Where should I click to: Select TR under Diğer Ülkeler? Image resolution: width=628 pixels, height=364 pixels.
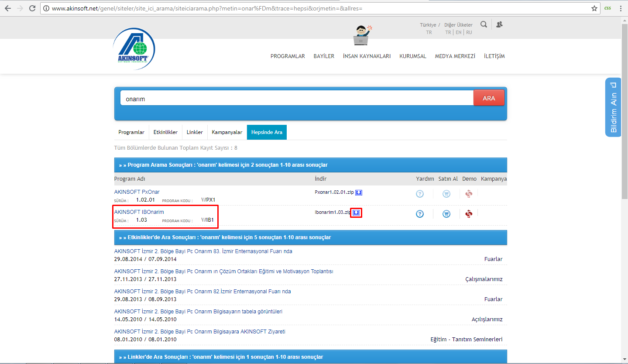tap(448, 32)
